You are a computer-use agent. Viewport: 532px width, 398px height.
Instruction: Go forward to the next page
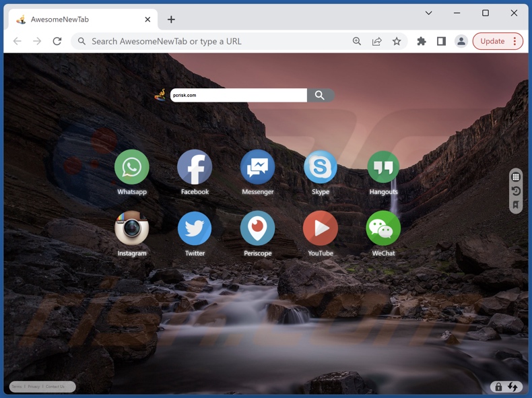pos(37,41)
